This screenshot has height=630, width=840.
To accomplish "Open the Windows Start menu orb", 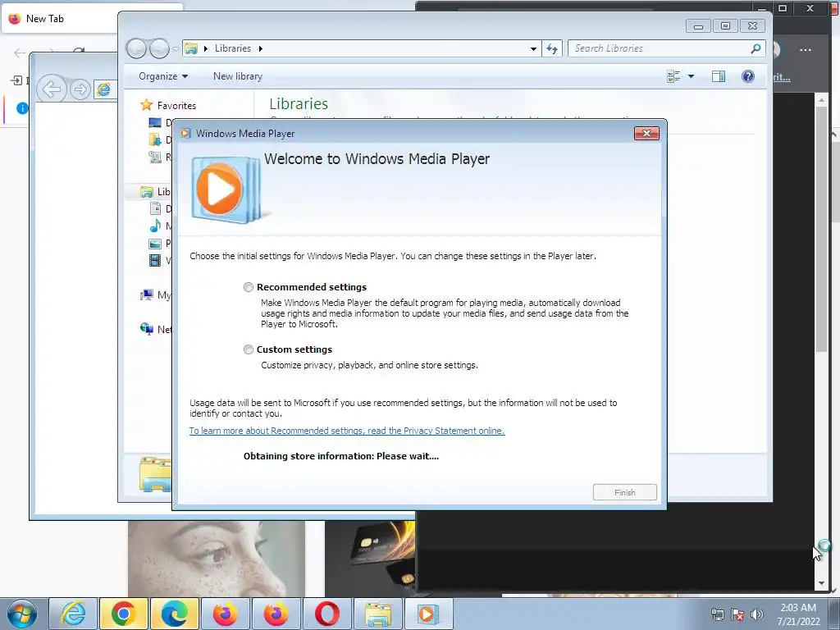I will point(22,614).
